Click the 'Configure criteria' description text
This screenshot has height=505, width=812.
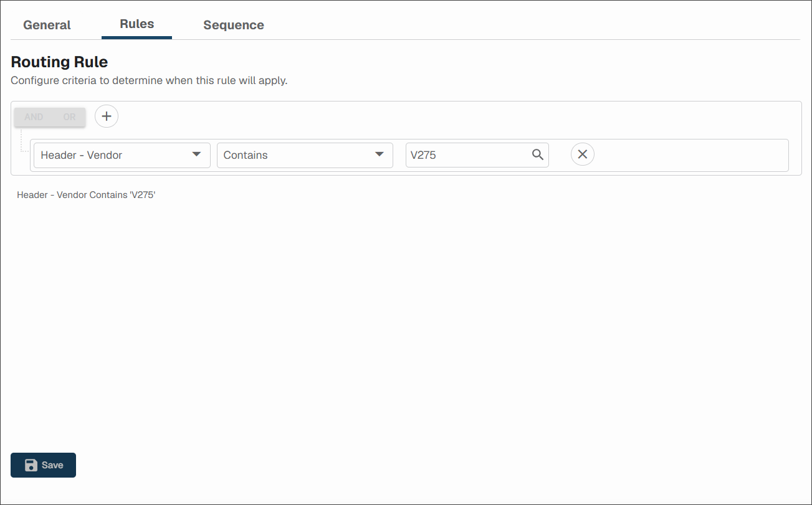pos(149,81)
